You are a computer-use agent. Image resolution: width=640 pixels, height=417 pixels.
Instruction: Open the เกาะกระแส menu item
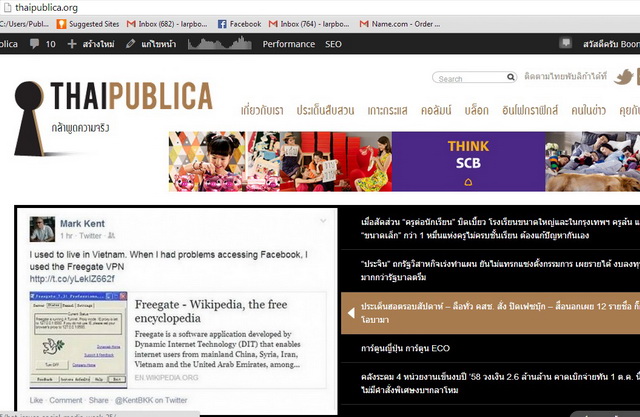point(387,110)
